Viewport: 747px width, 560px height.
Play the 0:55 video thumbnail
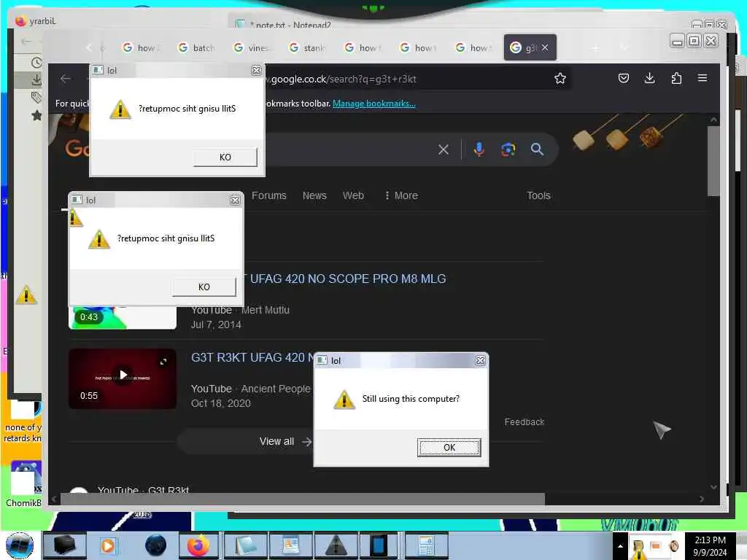tap(123, 378)
